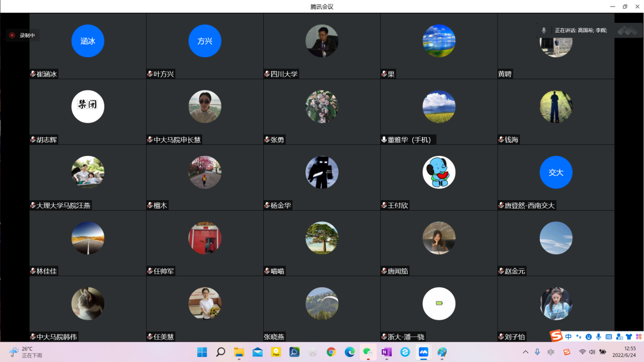Open the weather widget showing 26°C

(x=26, y=352)
